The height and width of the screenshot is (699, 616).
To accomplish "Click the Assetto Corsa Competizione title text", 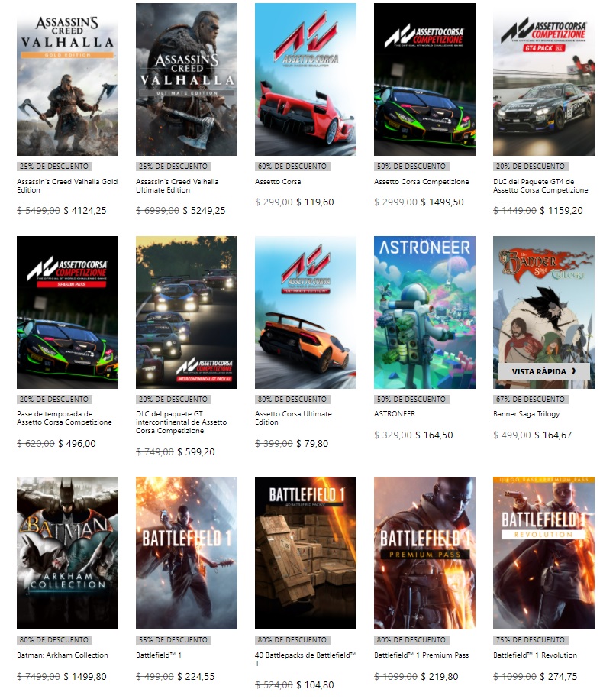I will [421, 182].
